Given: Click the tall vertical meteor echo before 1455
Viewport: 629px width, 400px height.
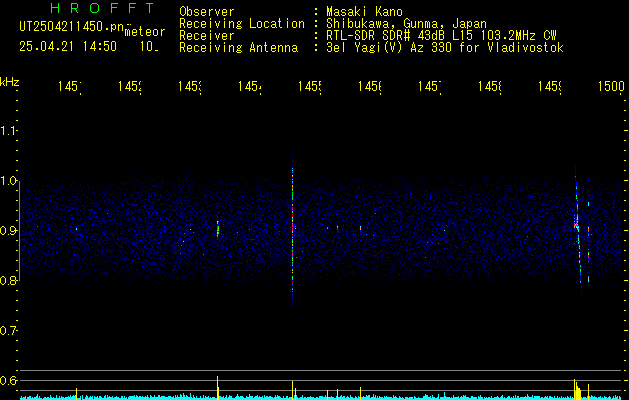Looking at the screenshot, I should (x=292, y=231).
